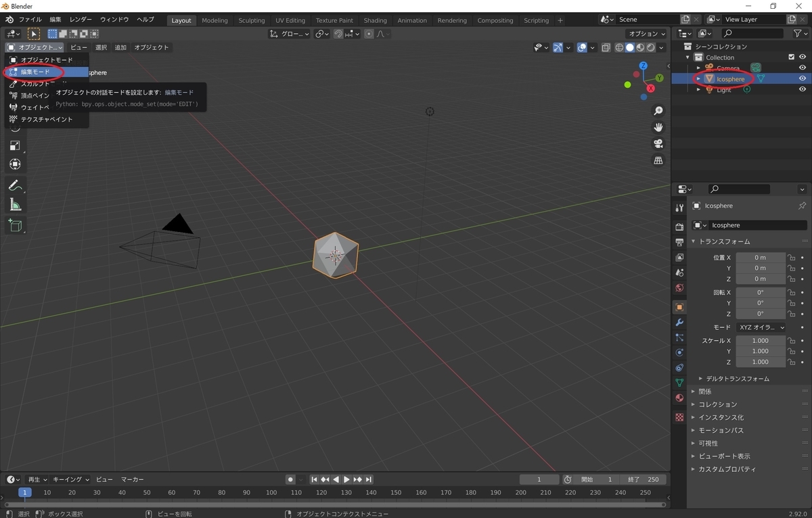The width and height of the screenshot is (812, 518).
Task: Open the Object Data mesh properties tab
Action: click(679, 383)
